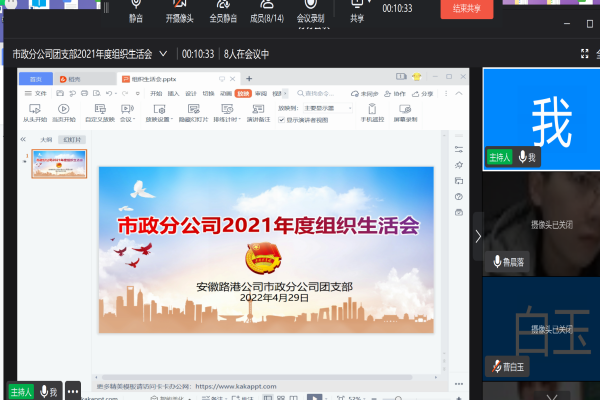Click horizontal scrollbar below slide

pos(256,377)
